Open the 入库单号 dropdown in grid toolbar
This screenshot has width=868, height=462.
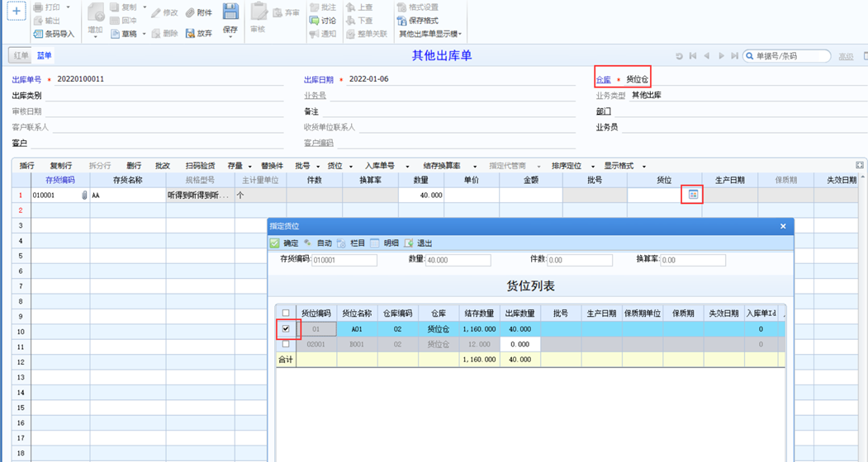[x=407, y=166]
